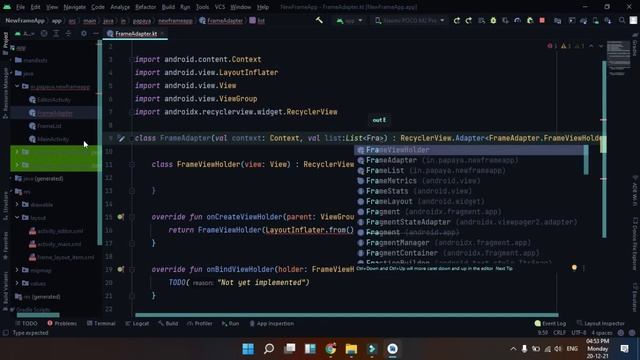Open the Build menu
The image size is (640, 360).
click(168, 7)
